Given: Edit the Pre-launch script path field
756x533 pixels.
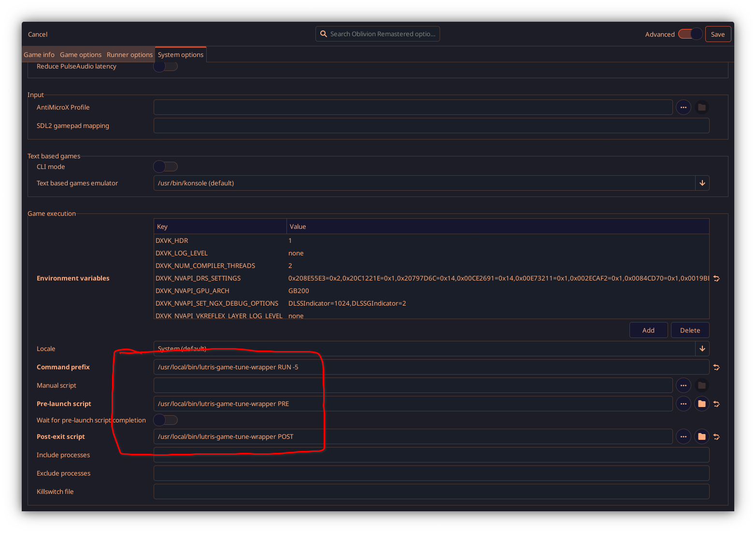Looking at the screenshot, I should coord(413,404).
